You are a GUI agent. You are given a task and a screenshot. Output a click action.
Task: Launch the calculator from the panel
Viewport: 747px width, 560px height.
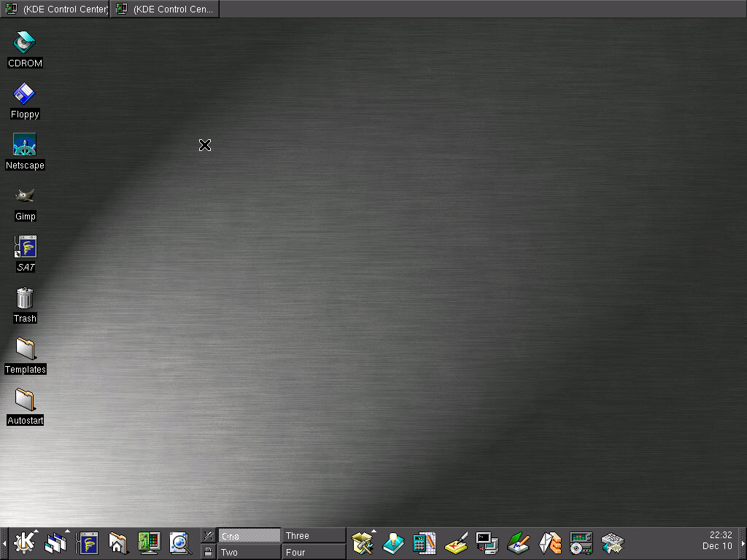pos(424,543)
